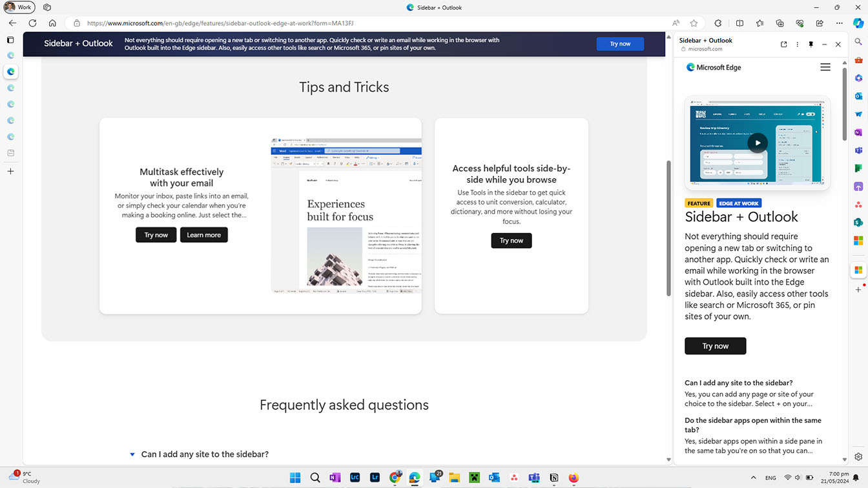
Task: Switch to the active highlighted vertical tab
Action: pyautogui.click(x=10, y=72)
